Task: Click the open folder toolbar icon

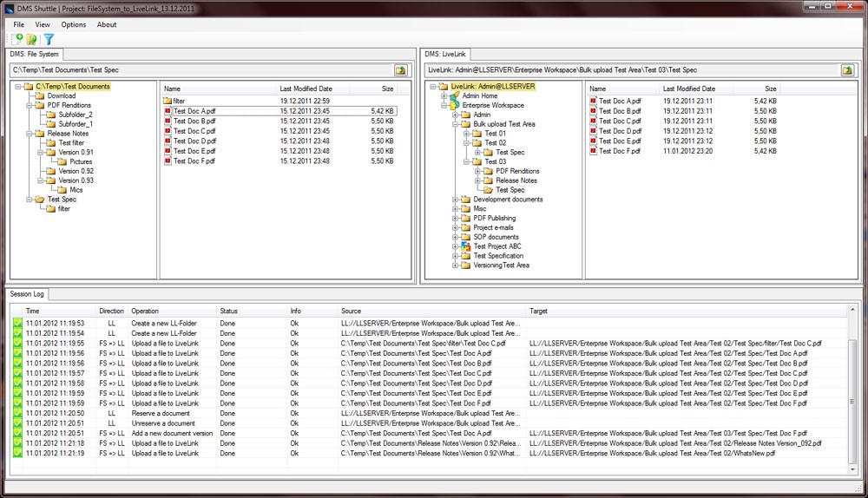Action: (31, 39)
